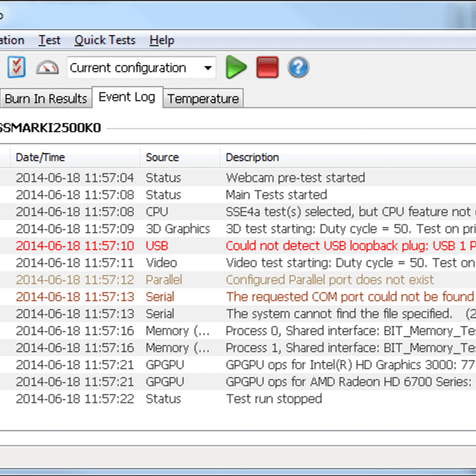Viewport: 476px width, 476px height.
Task: Open the Test menu
Action: (49, 40)
